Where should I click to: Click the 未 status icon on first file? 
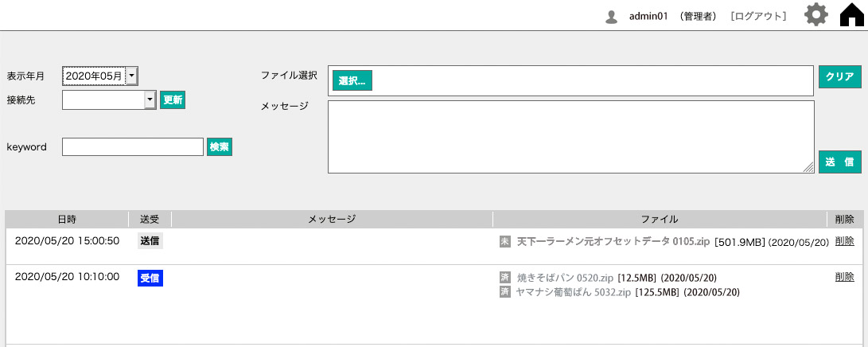click(504, 241)
